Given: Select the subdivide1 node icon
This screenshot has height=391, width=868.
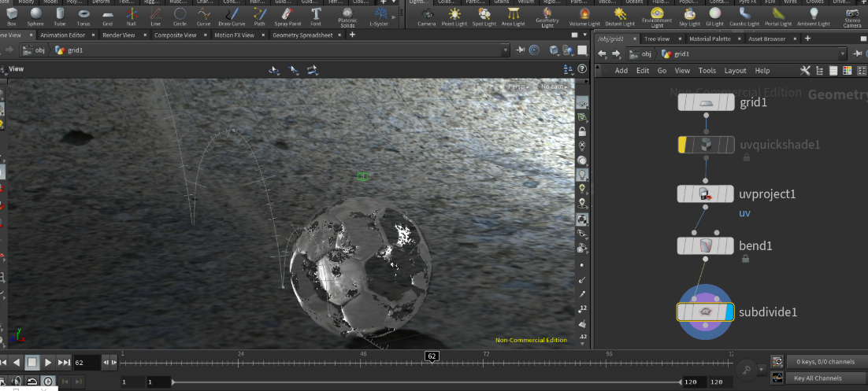Looking at the screenshot, I should click(706, 312).
